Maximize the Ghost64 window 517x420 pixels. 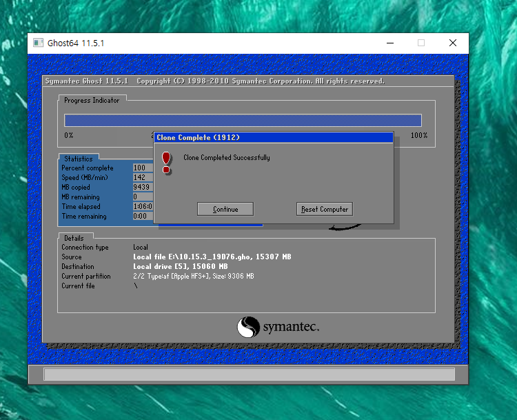pyautogui.click(x=421, y=43)
